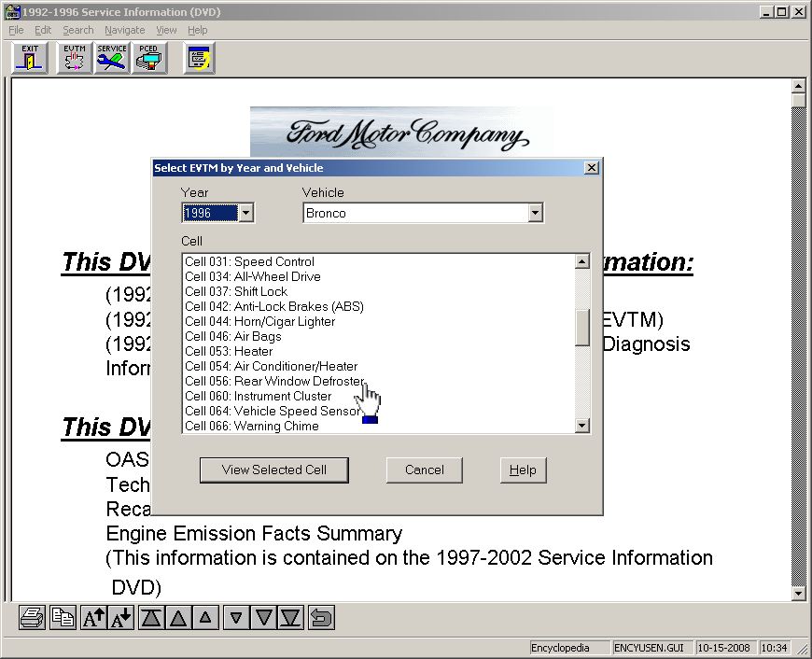The image size is (812, 659).
Task: Decrease font size with A-down icon
Action: pyautogui.click(x=120, y=618)
